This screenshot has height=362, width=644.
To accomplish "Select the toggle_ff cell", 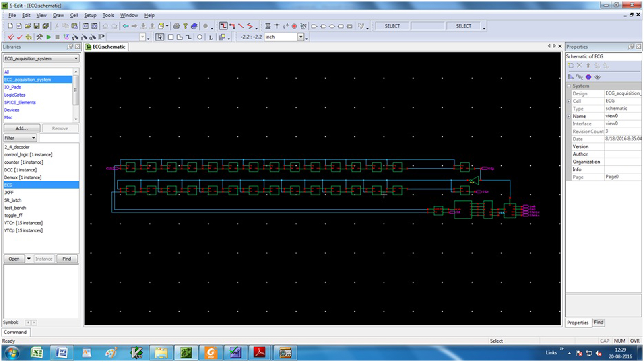I will 13,215.
